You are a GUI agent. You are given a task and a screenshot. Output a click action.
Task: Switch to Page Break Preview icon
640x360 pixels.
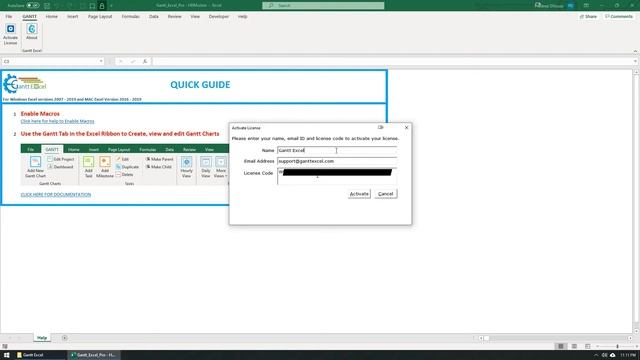(x=587, y=347)
